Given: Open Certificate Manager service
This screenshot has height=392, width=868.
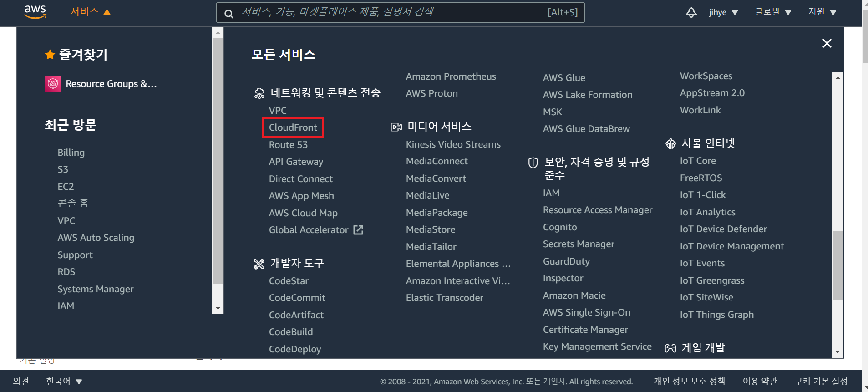Looking at the screenshot, I should [585, 330].
